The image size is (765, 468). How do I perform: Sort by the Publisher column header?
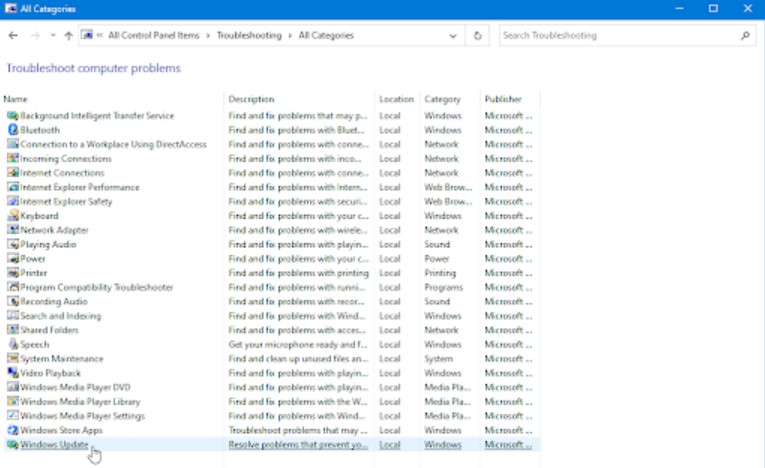503,99
